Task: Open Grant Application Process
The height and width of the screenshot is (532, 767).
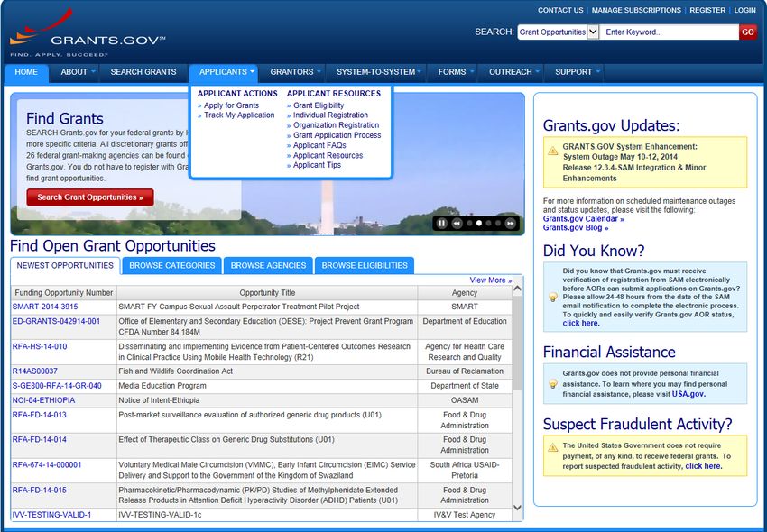Action: [337, 135]
